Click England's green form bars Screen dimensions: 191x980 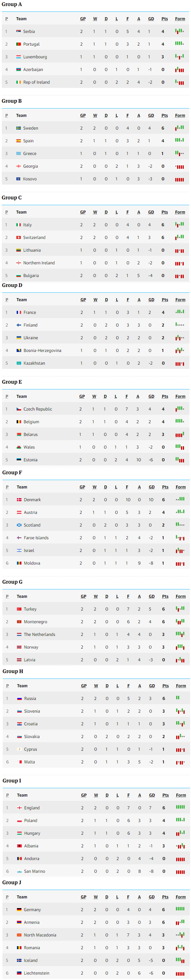[x=180, y=807]
